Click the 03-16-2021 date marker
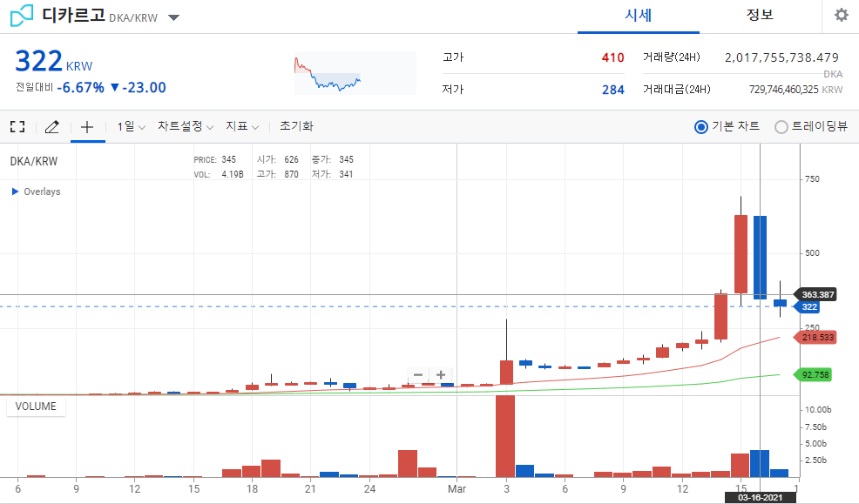Viewport: 859px width, 504px height. pos(760,497)
